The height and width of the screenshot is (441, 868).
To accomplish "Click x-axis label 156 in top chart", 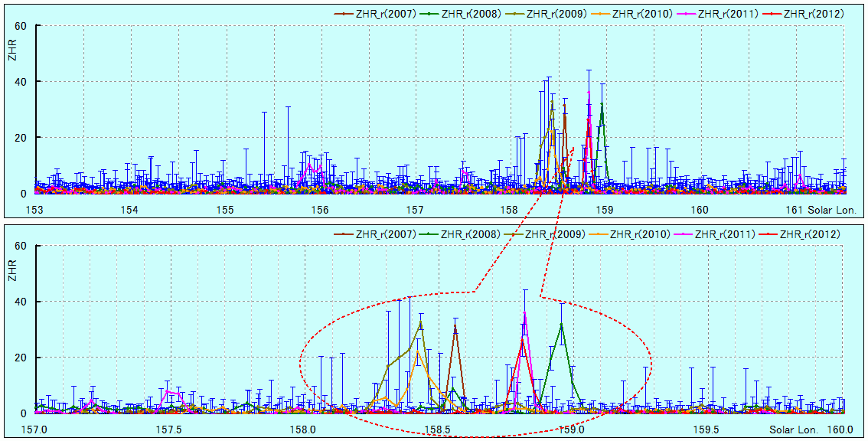I will tap(319, 210).
